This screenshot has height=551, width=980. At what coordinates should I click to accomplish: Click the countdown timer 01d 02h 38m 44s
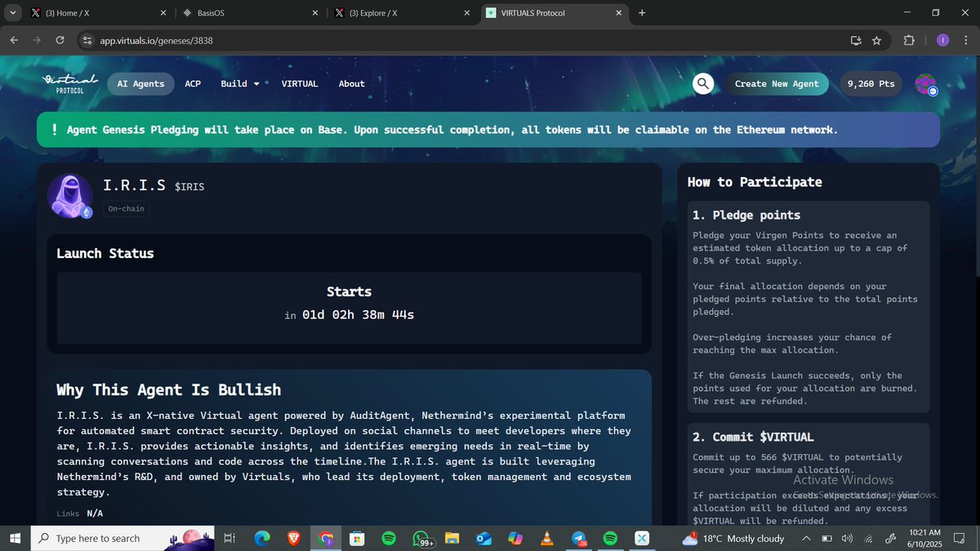[358, 314]
